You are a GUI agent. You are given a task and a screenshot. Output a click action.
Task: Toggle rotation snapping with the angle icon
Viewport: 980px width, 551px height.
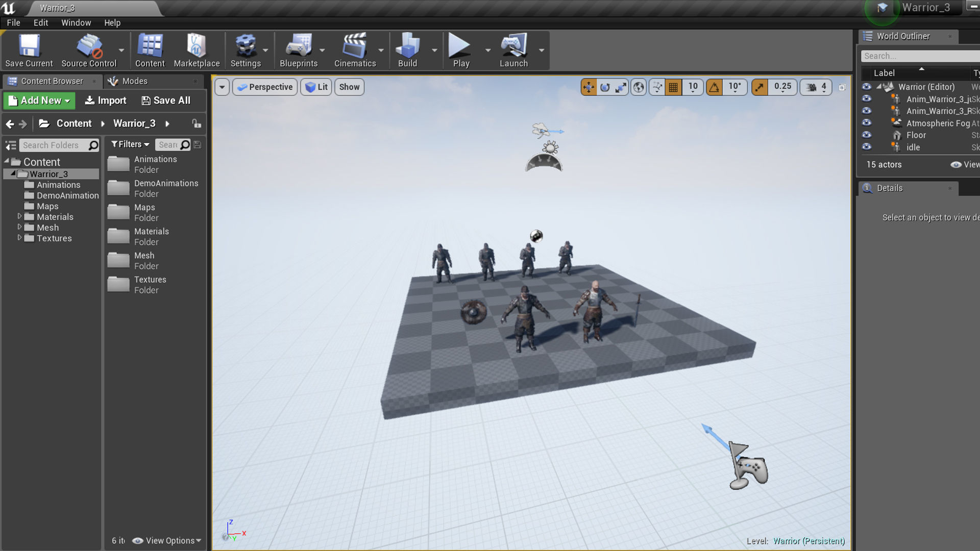click(x=714, y=87)
